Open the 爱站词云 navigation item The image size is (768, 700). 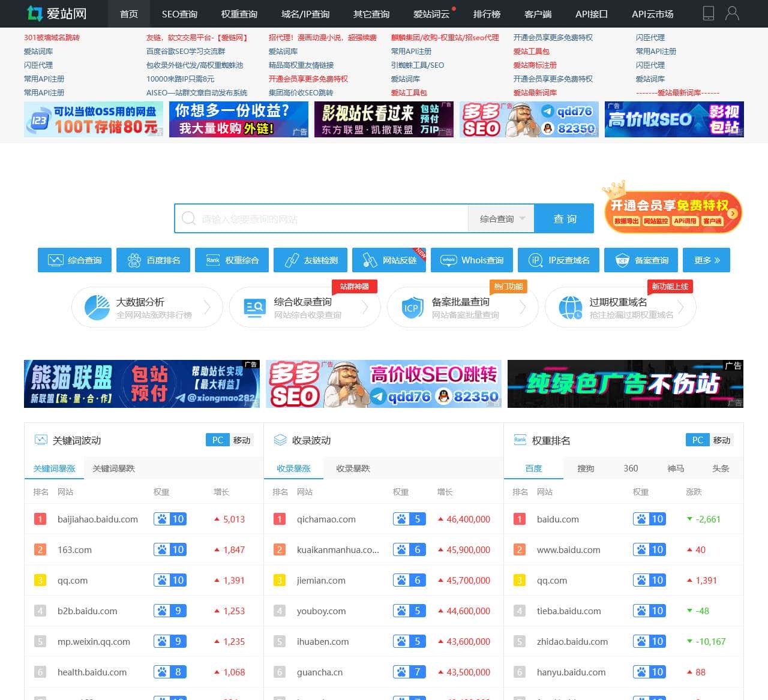point(431,14)
